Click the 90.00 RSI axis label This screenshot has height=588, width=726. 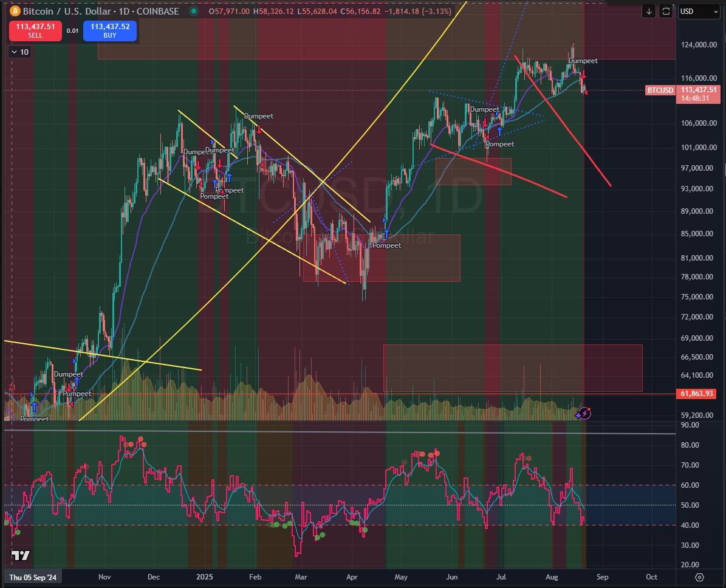click(x=690, y=425)
